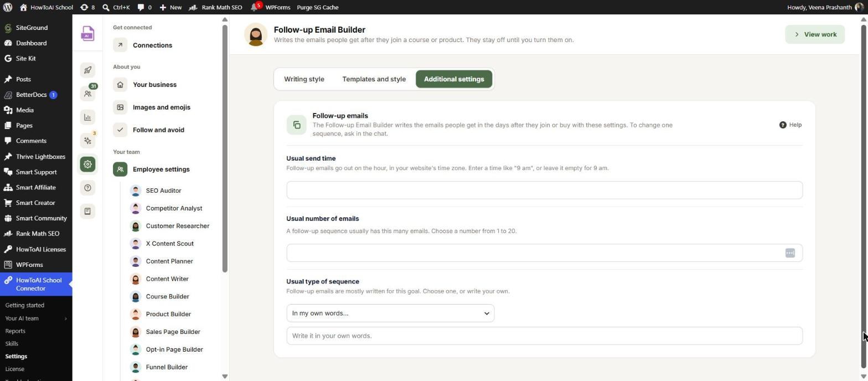The image size is (868, 381).
Task: Click the Usual number of emails field
Action: tap(544, 253)
